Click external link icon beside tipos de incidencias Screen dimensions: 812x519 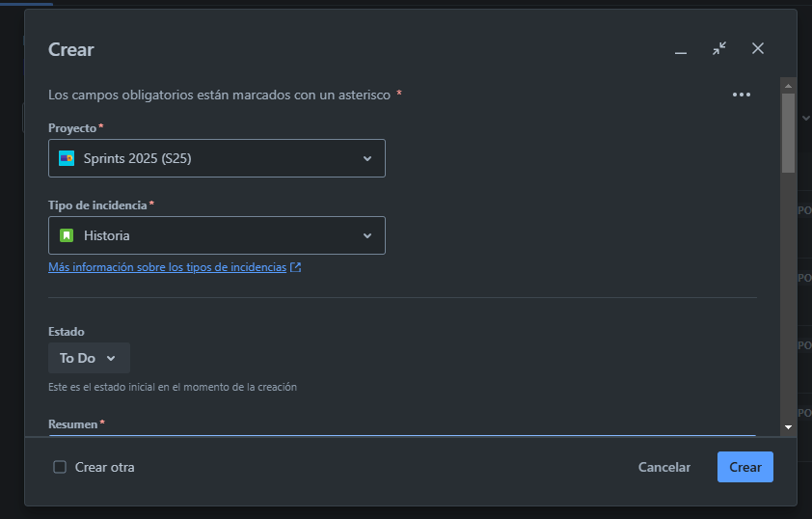coord(295,267)
